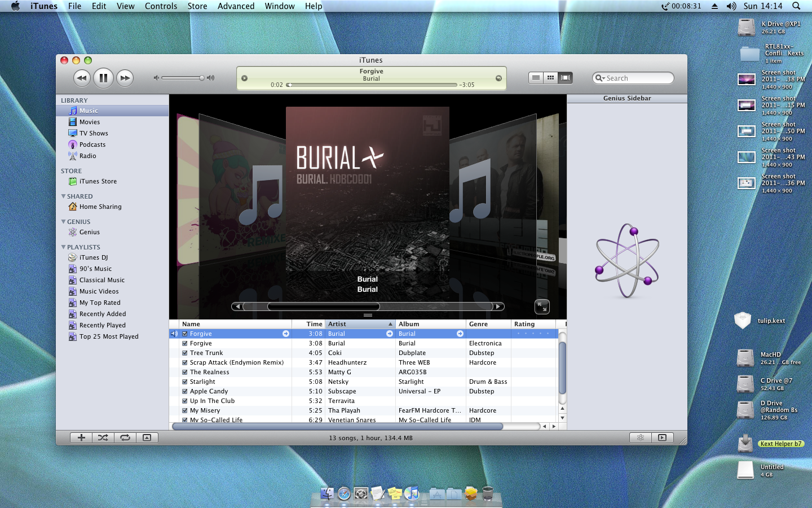Click the system volume icon in menu bar
Image resolution: width=812 pixels, height=508 pixels.
click(731, 6)
